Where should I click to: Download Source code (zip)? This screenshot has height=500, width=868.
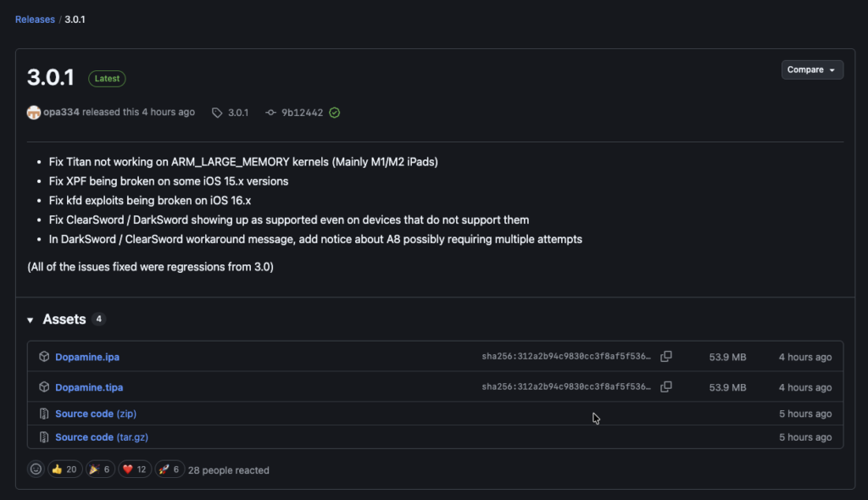pyautogui.click(x=96, y=414)
